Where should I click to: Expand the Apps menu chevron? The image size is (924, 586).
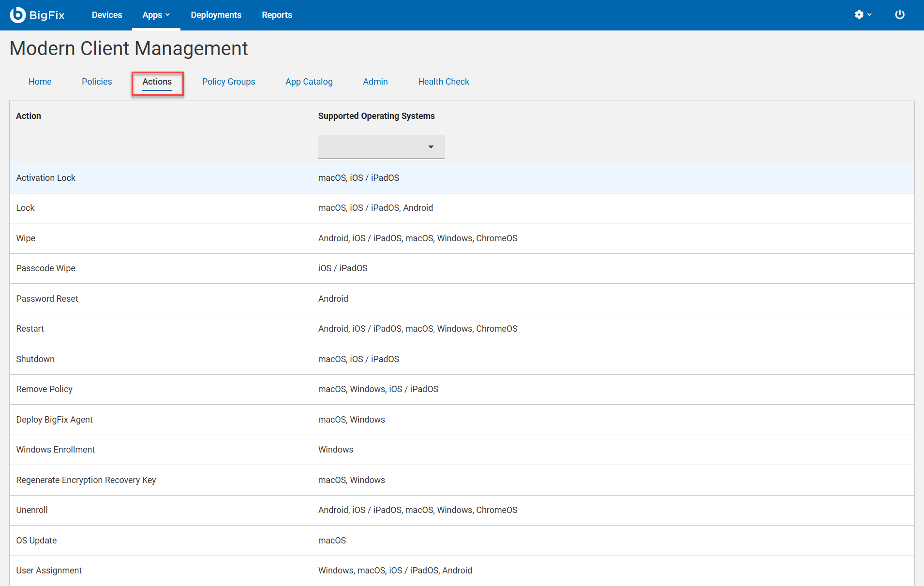coord(168,15)
